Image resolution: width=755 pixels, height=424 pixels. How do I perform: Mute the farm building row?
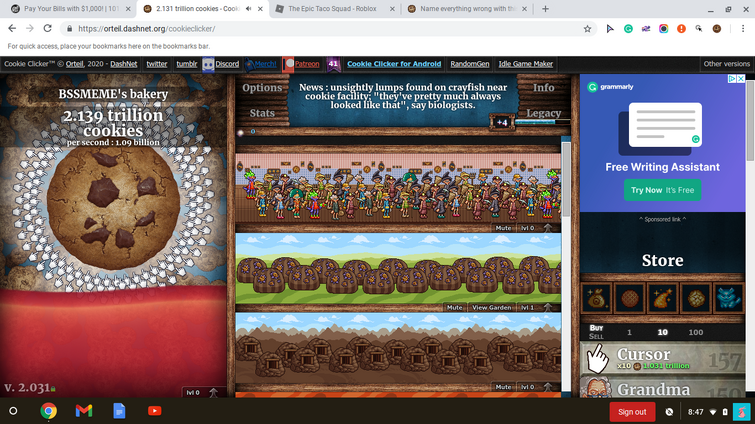click(x=455, y=308)
